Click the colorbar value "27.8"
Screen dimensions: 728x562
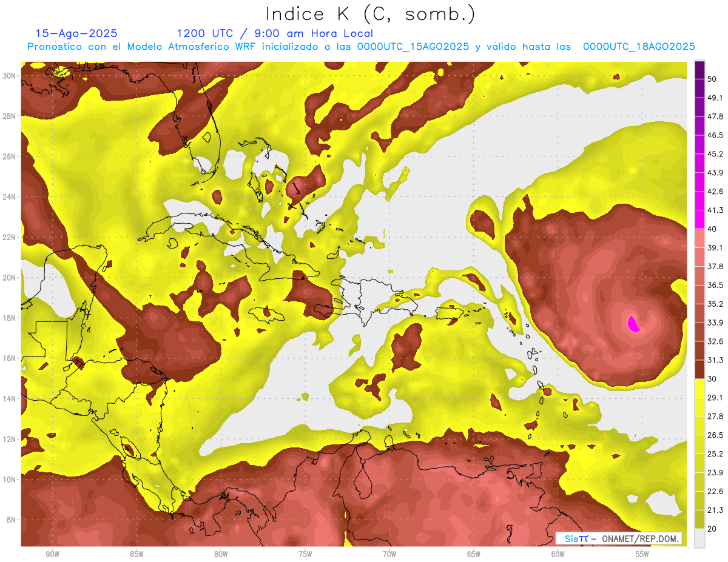coord(715,416)
